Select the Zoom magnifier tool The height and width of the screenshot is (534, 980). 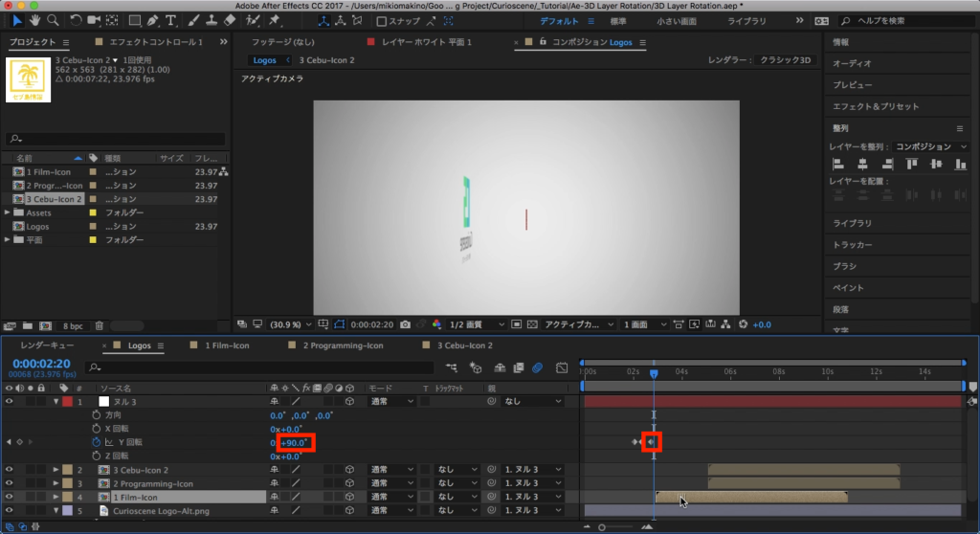pyautogui.click(x=53, y=20)
